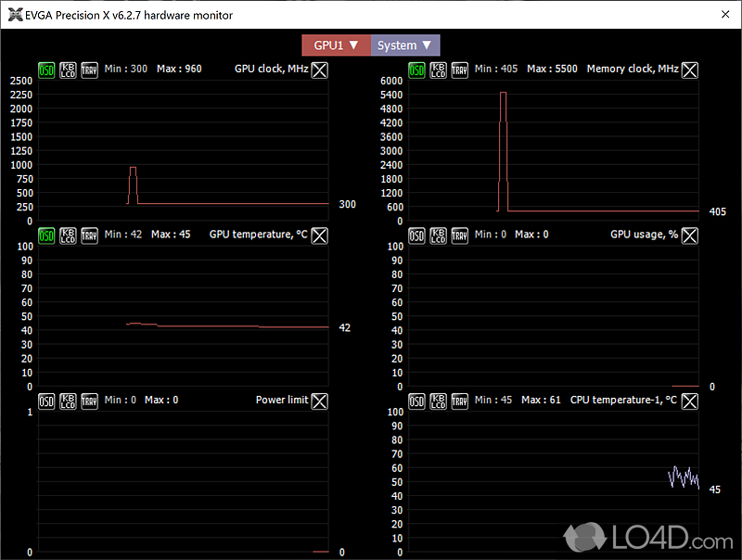This screenshot has height=560, width=742.
Task: Toggle OSD for GPU clock graph
Action: (46, 70)
